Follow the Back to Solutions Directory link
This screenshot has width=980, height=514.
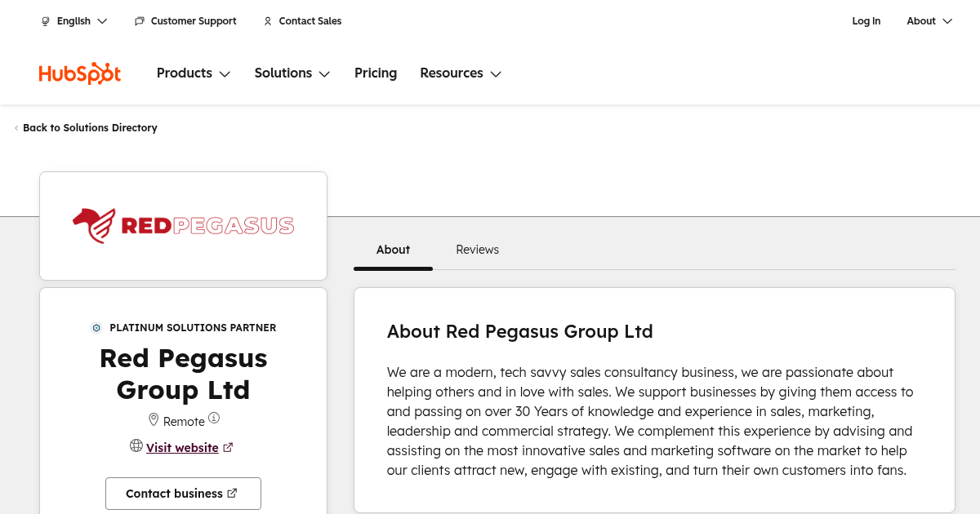(x=90, y=128)
